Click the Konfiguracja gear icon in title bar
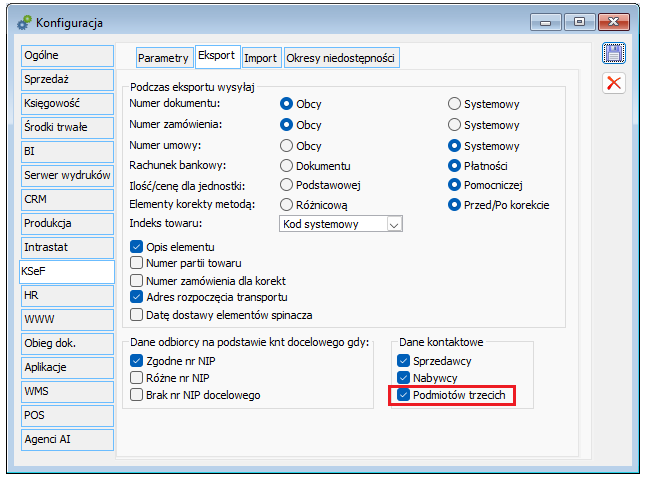The height and width of the screenshot is (478, 645). coord(24,23)
